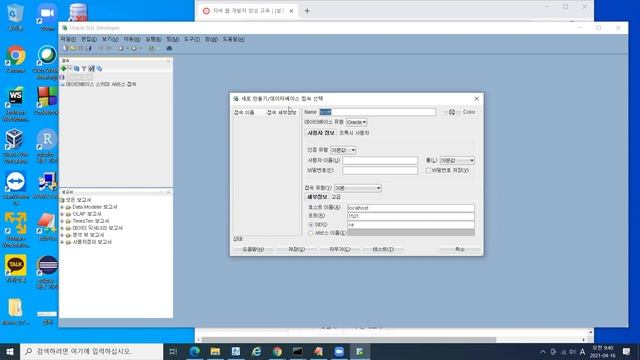Open a new browser tab with plus
Screen dimensions: 640x360
pyautogui.click(x=307, y=11)
